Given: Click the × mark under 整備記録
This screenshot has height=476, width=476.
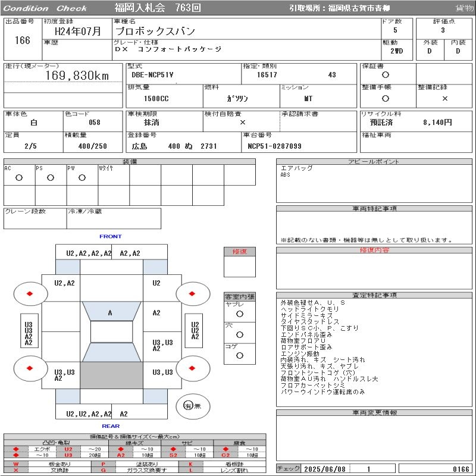Looking at the screenshot, I should point(445,98).
